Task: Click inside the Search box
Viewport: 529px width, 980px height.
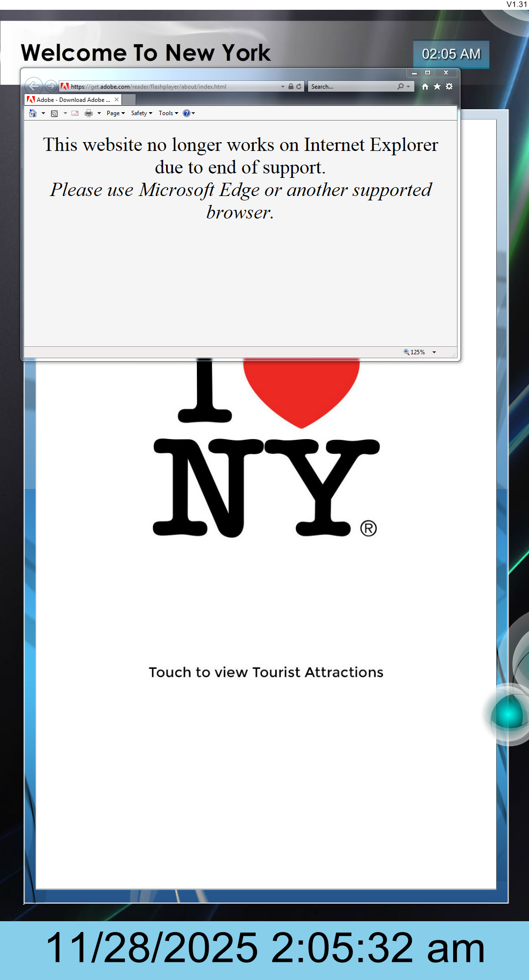Action: coord(353,86)
